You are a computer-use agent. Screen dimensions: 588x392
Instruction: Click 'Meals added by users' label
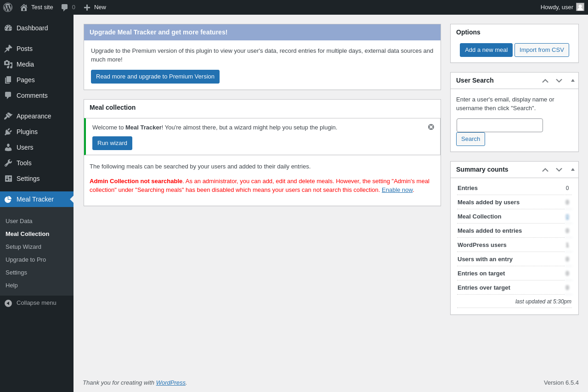tap(488, 202)
